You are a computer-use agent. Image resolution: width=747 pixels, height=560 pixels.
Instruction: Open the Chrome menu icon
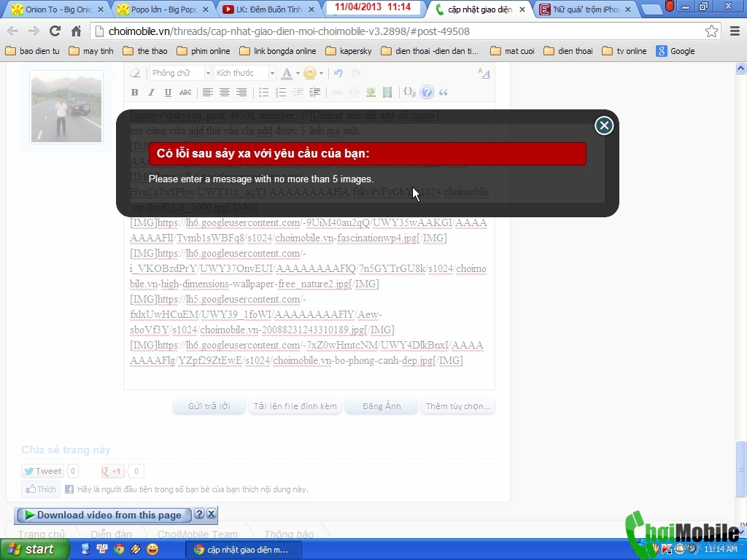coord(735,31)
